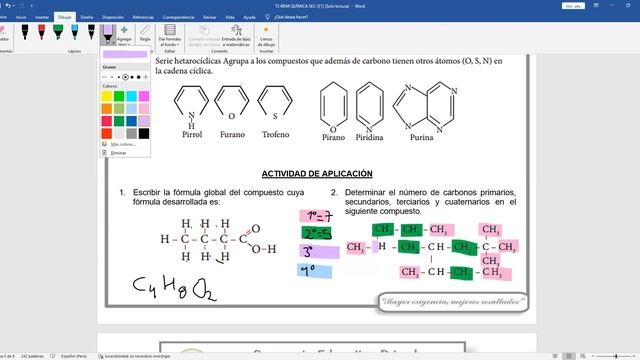Open the Insertar ribbon tab

pyautogui.click(x=42, y=17)
